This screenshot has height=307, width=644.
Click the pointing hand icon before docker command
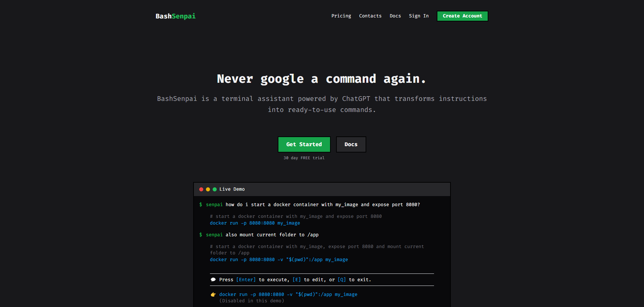213,295
